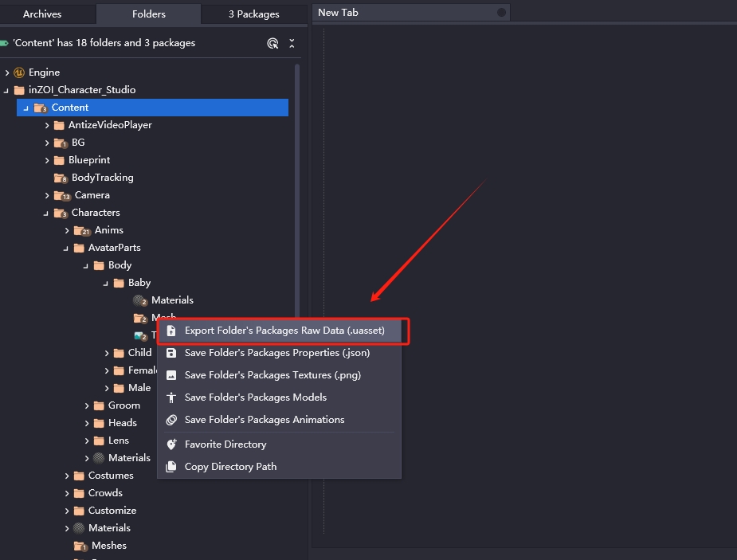
Task: Expand the Male folder arrow
Action: coord(106,388)
